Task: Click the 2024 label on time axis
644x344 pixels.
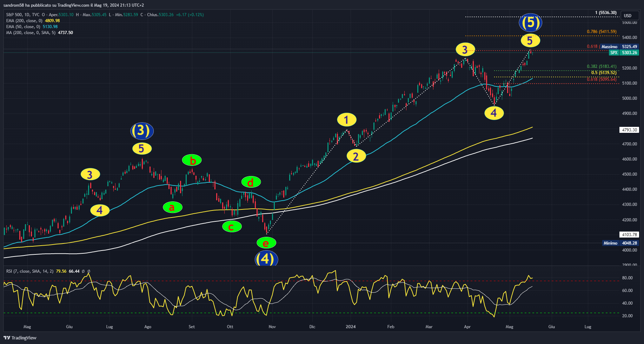Action: tap(351, 327)
